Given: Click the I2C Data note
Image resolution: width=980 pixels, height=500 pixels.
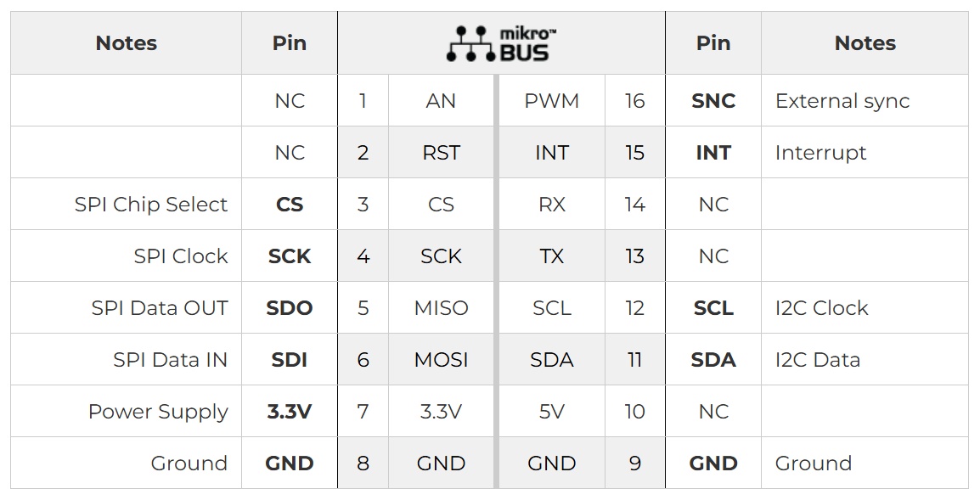Looking at the screenshot, I should [x=817, y=360].
